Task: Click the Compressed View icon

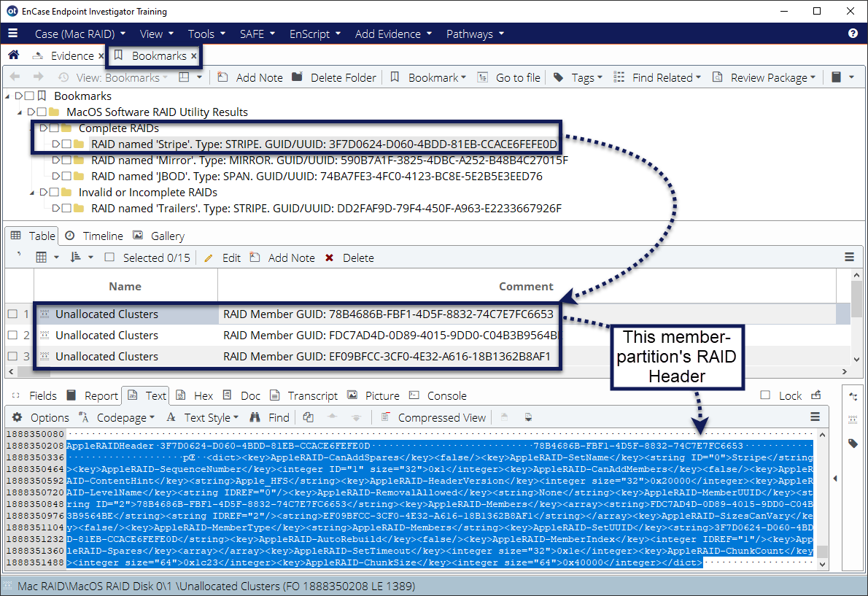Action: [385, 417]
